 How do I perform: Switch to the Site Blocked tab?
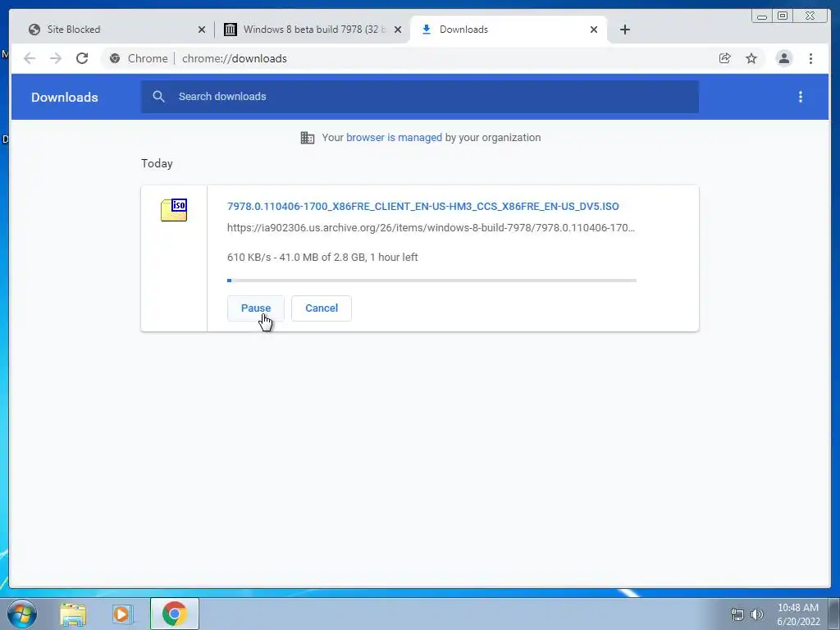pyautogui.click(x=115, y=30)
